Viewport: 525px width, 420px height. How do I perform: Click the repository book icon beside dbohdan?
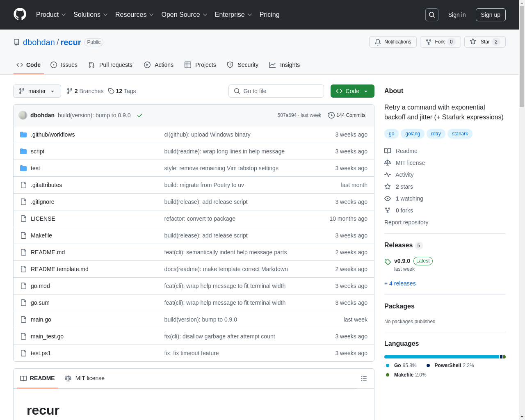16,42
